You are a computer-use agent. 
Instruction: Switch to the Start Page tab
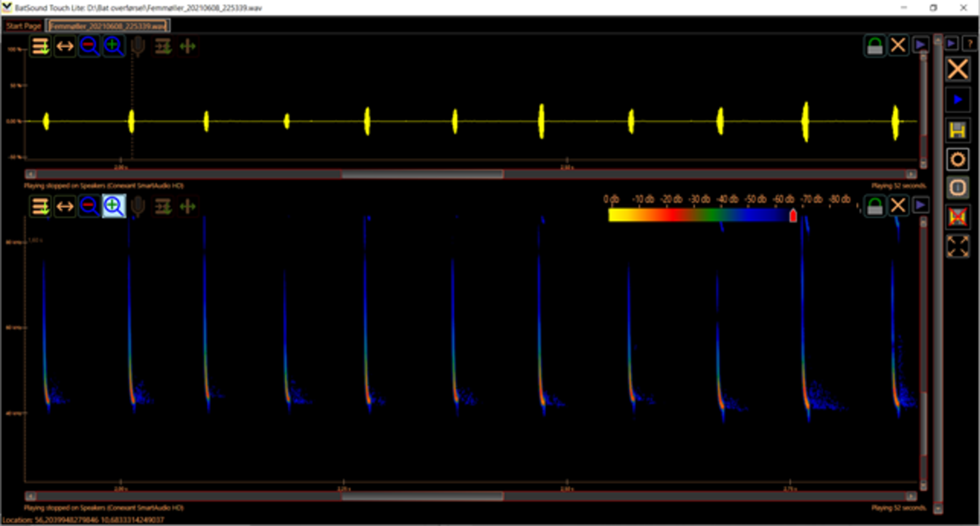(23, 26)
